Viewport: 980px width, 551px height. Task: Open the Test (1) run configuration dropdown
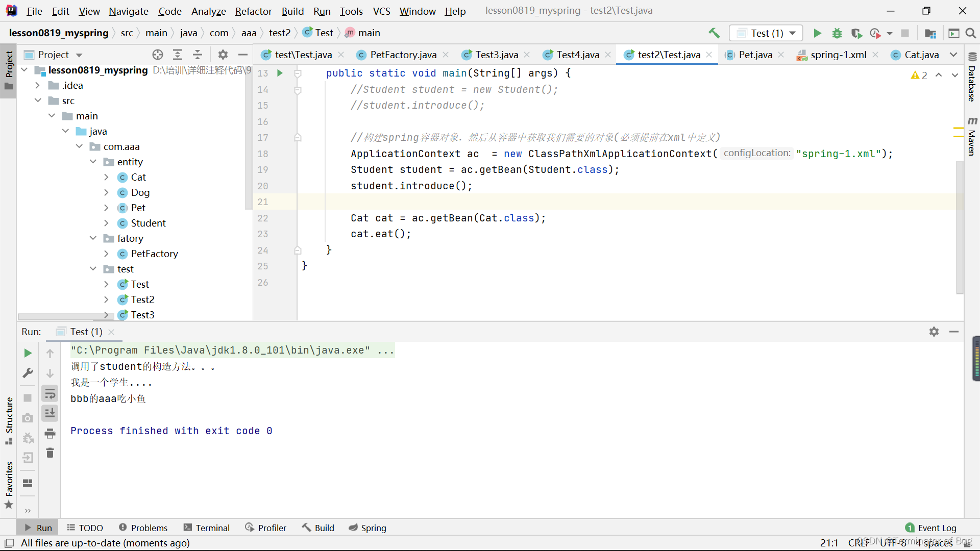coord(767,33)
